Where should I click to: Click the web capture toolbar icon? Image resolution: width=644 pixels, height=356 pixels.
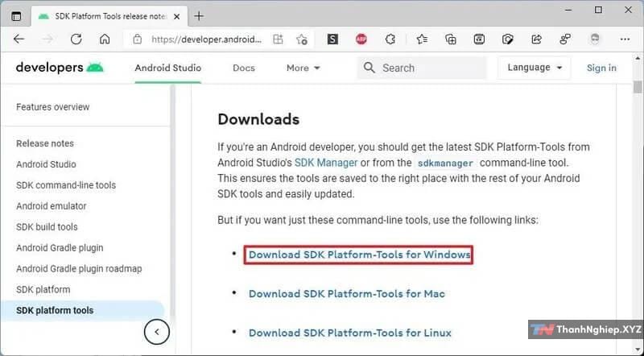pos(479,39)
